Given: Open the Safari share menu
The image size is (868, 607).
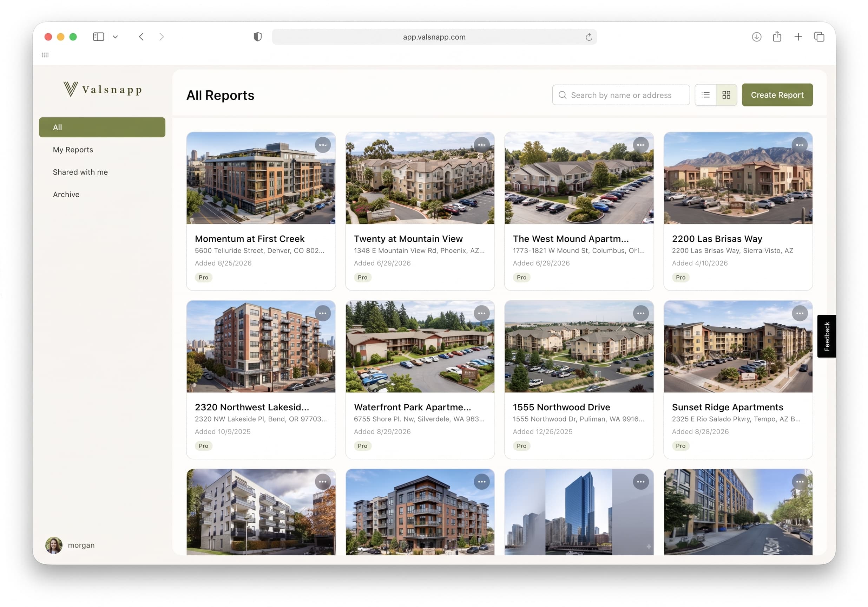Looking at the screenshot, I should [777, 36].
